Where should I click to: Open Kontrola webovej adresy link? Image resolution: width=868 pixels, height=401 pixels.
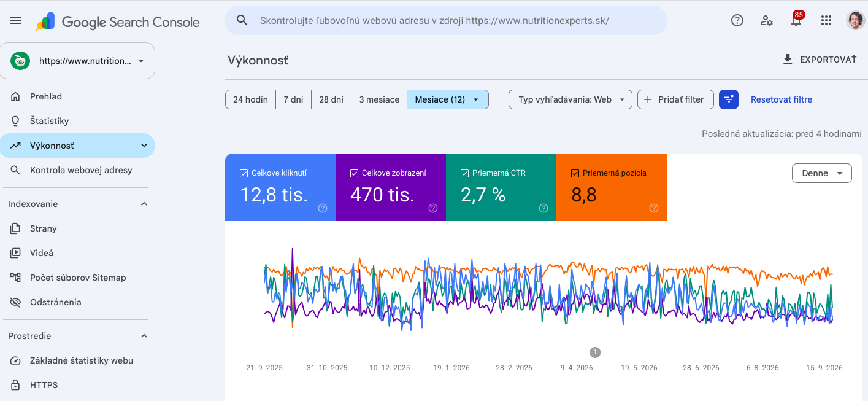point(77,170)
